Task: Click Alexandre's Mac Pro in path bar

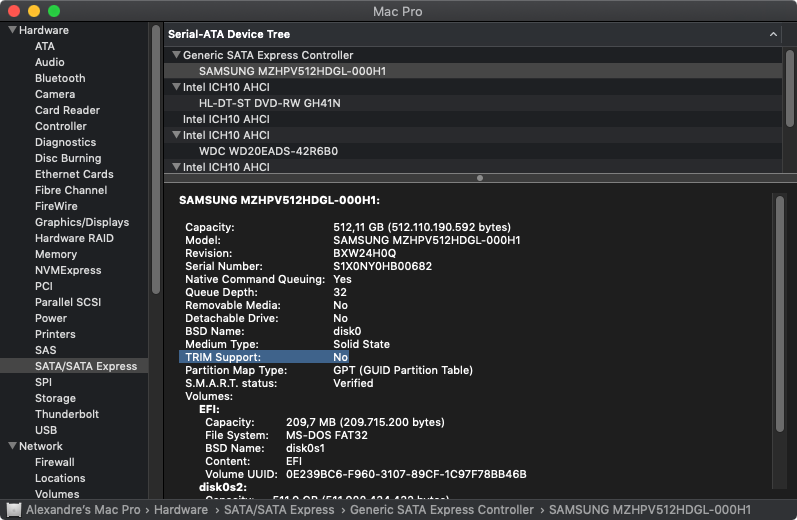Action: coord(83,510)
